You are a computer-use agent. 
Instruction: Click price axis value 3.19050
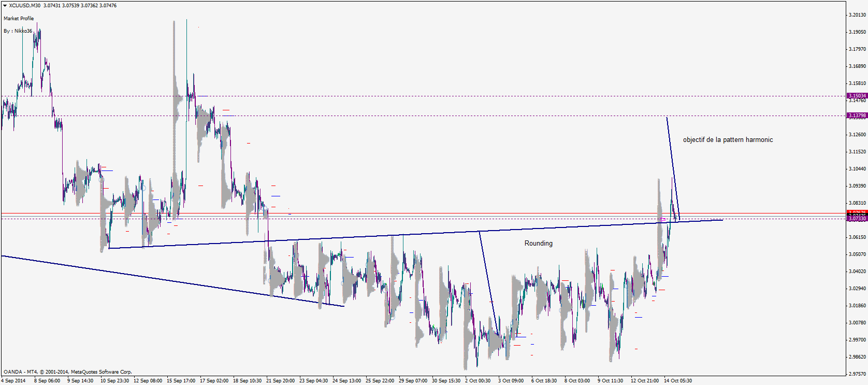tap(857, 32)
